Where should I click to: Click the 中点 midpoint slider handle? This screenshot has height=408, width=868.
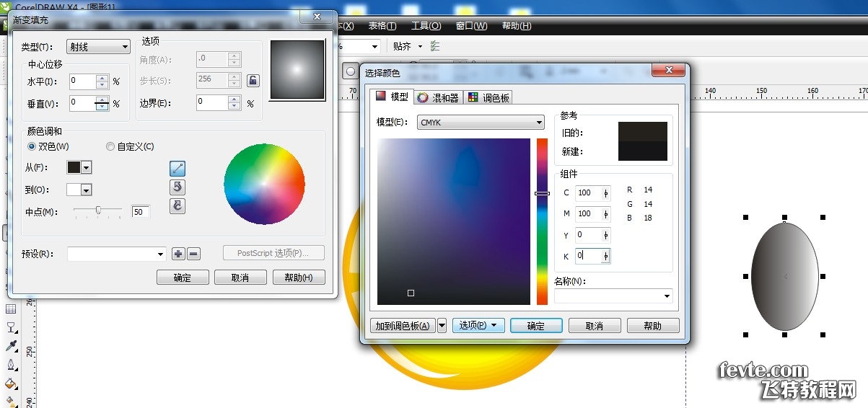pos(98,210)
